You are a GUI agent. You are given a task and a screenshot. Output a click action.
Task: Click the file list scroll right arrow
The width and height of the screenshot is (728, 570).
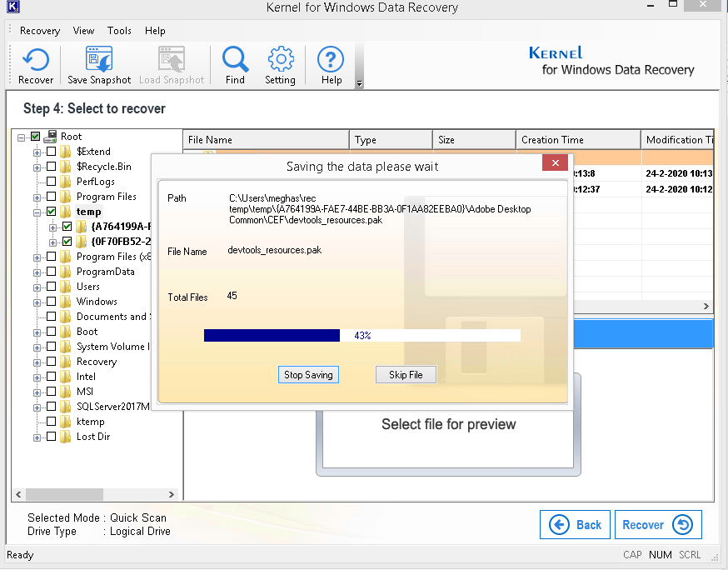[x=706, y=306]
